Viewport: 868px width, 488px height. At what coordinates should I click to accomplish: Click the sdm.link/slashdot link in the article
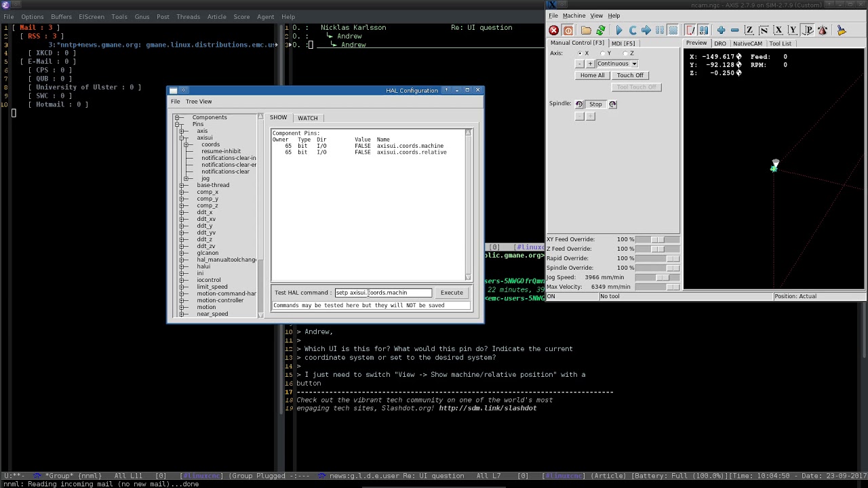click(x=488, y=409)
